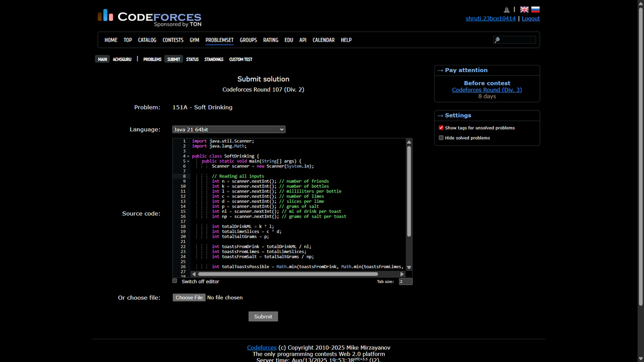Image resolution: width=644 pixels, height=362 pixels.
Task: Click line number 18 in gutter
Action: point(183,226)
